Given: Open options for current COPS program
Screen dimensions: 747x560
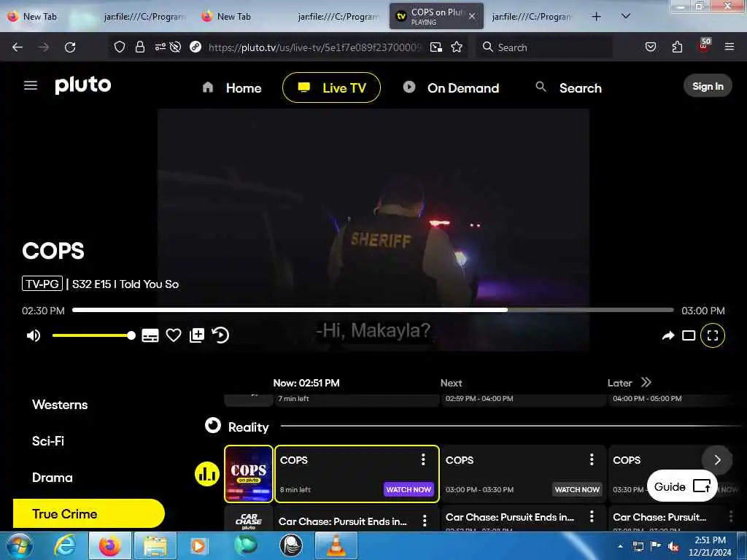Looking at the screenshot, I should (423, 459).
